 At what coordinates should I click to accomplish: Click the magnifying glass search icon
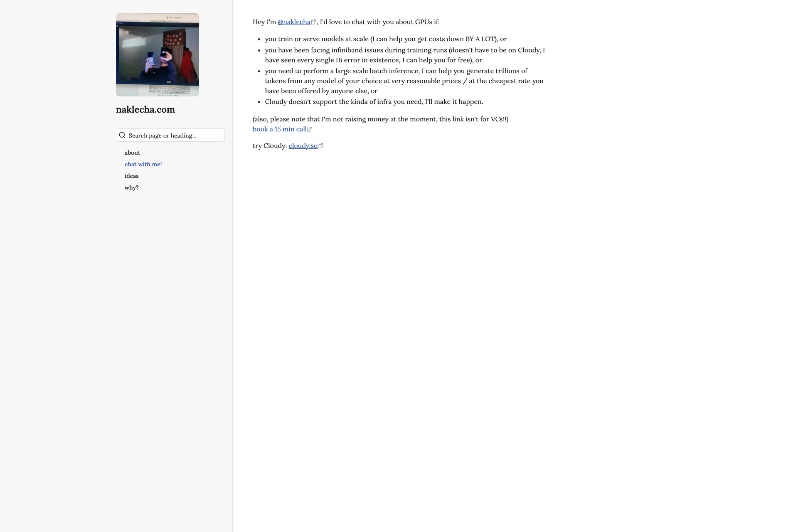122,135
